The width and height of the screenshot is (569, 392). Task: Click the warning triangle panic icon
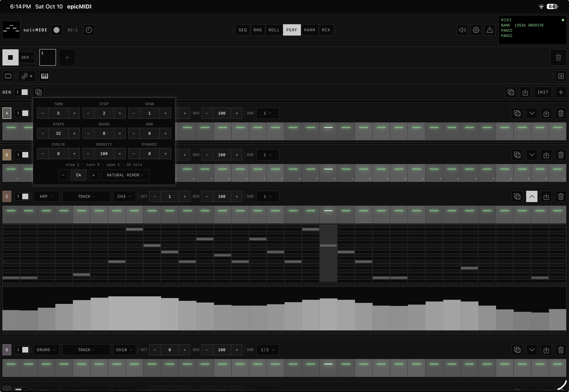(x=490, y=30)
